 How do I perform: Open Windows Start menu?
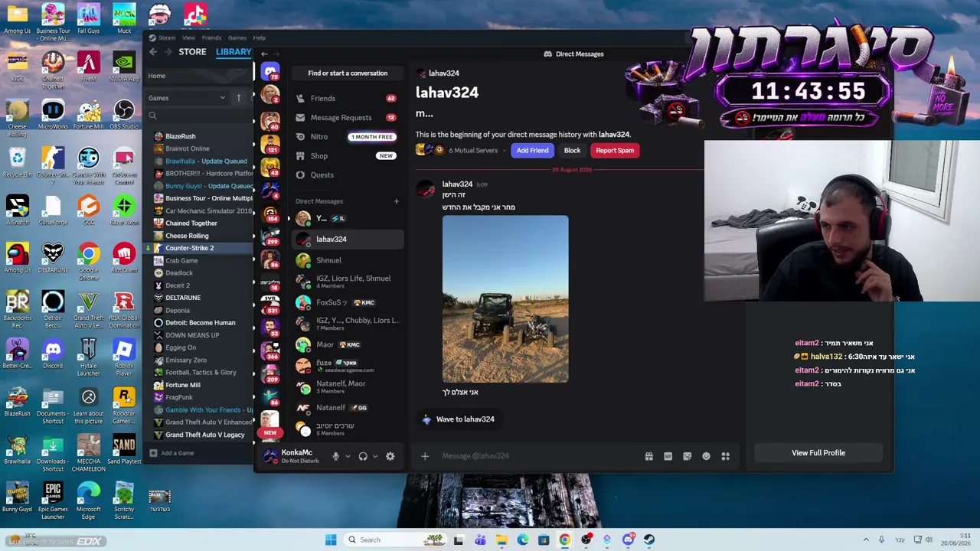tap(331, 540)
